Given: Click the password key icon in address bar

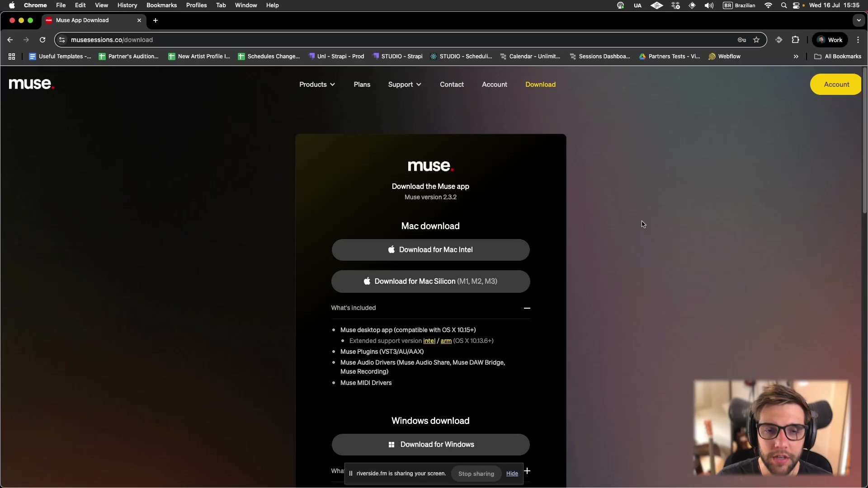Looking at the screenshot, I should coord(742,40).
